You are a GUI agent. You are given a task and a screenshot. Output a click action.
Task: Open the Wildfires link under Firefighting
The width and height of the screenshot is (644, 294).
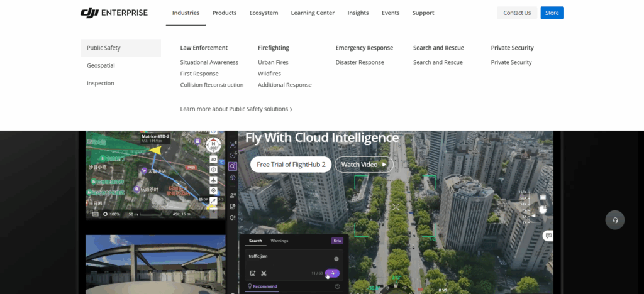point(269,73)
